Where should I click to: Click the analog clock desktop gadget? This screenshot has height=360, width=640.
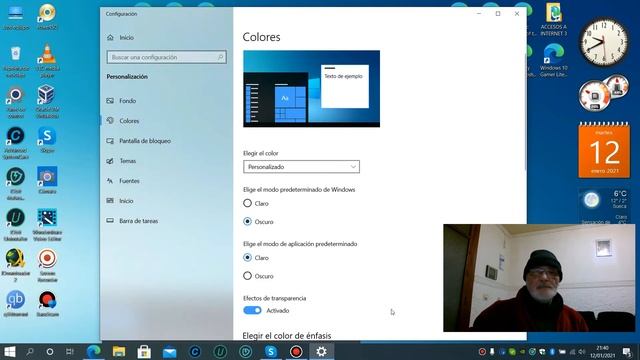click(x=604, y=42)
